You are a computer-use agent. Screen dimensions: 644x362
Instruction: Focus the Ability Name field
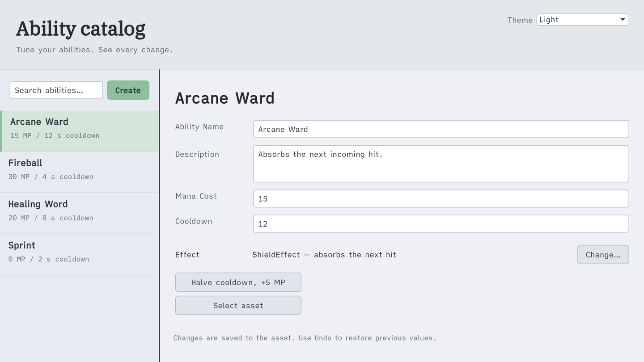point(441,129)
